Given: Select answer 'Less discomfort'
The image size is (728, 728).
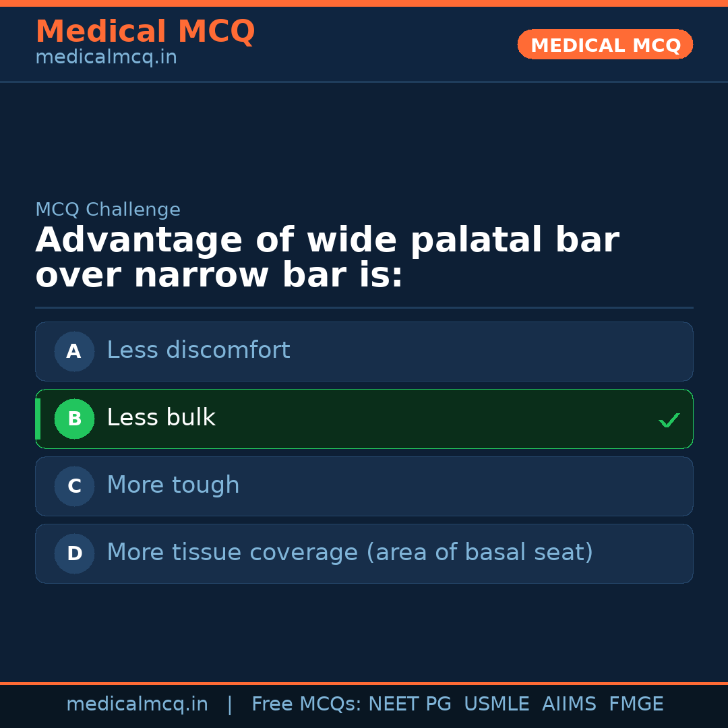Looking at the screenshot, I should click(364, 351).
